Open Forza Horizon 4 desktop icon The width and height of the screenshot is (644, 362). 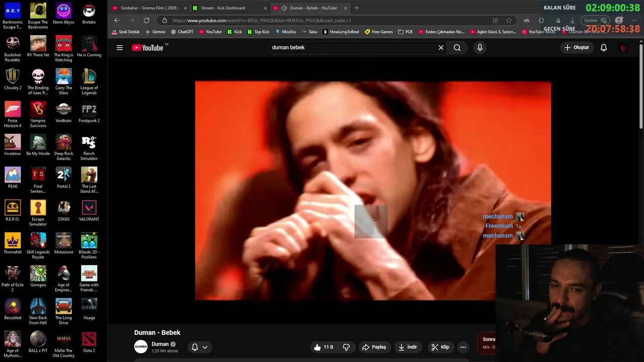(13, 115)
